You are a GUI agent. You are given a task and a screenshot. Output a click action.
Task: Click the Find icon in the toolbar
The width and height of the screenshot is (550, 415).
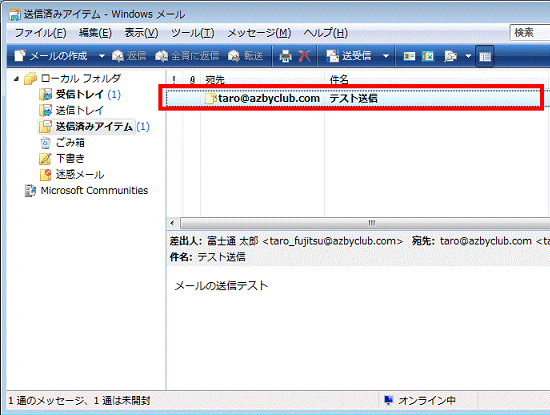click(450, 56)
